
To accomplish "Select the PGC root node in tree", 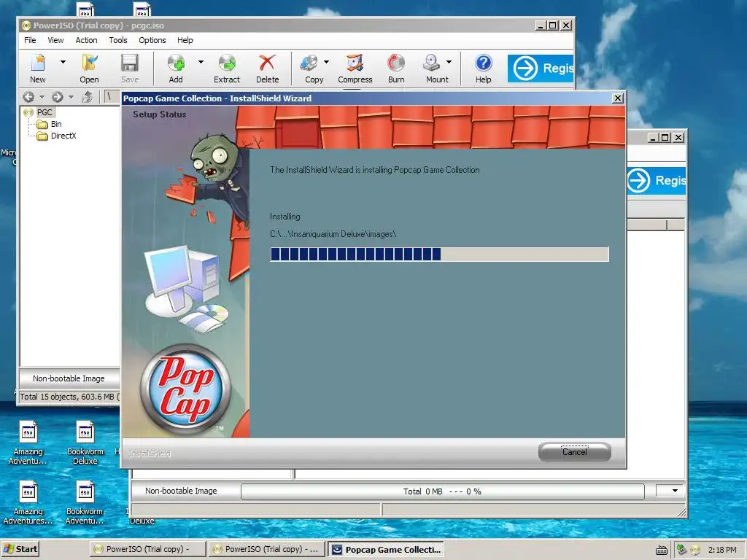I will [44, 112].
